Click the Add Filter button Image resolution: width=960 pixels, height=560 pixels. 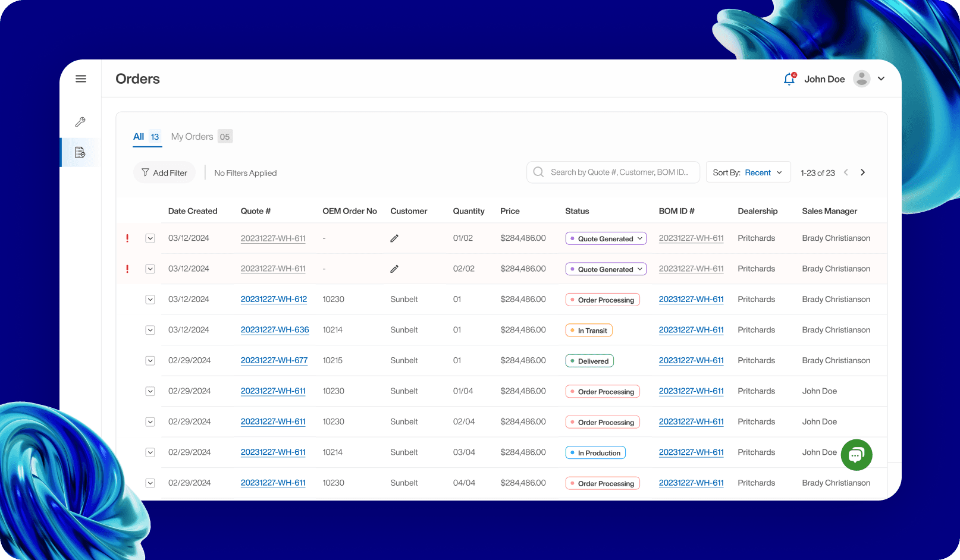[164, 172]
